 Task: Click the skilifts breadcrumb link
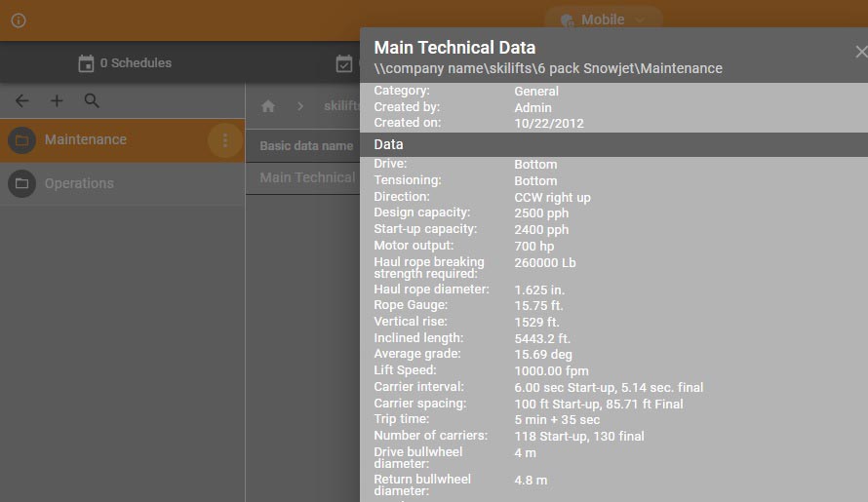[x=341, y=106]
